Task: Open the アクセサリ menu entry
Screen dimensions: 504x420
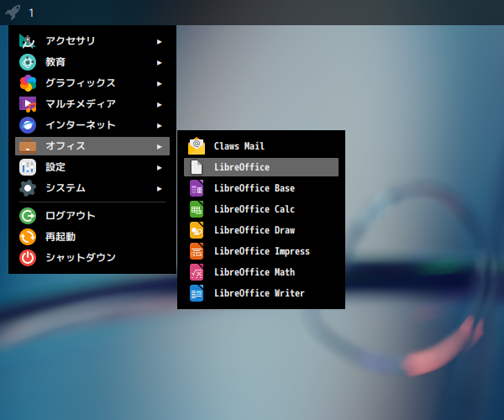Action: coord(92,41)
